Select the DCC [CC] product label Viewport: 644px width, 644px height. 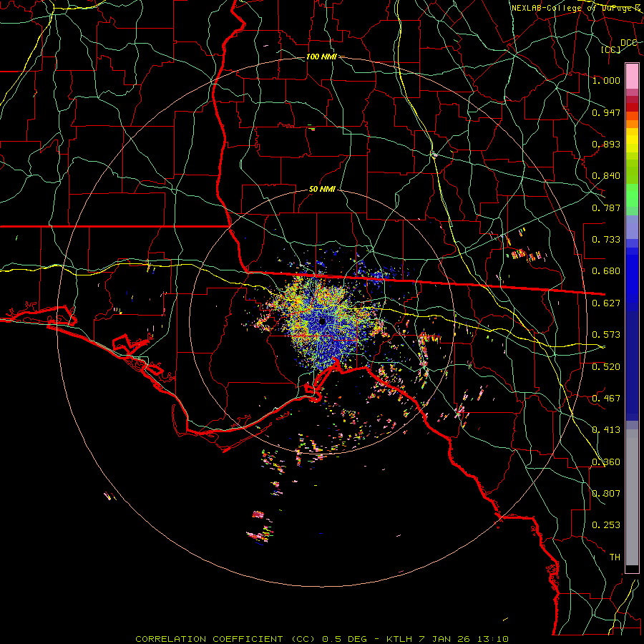619,46
